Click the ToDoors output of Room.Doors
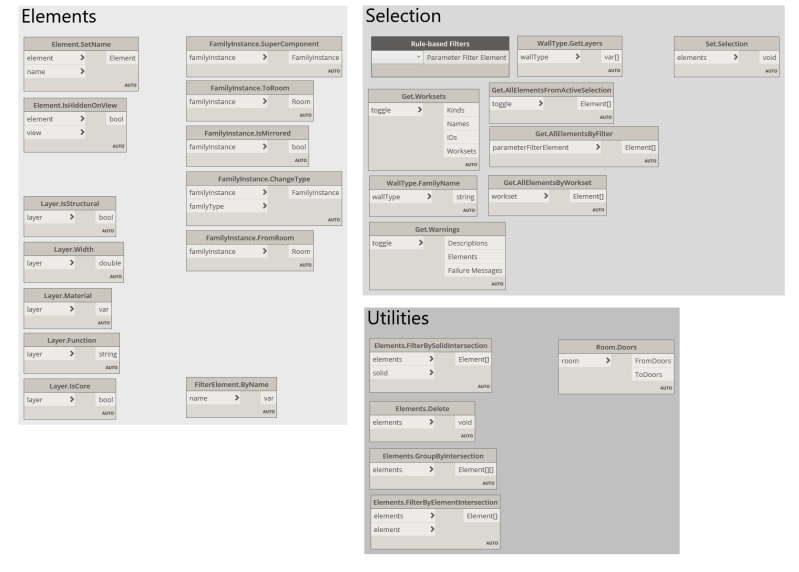 point(653,374)
